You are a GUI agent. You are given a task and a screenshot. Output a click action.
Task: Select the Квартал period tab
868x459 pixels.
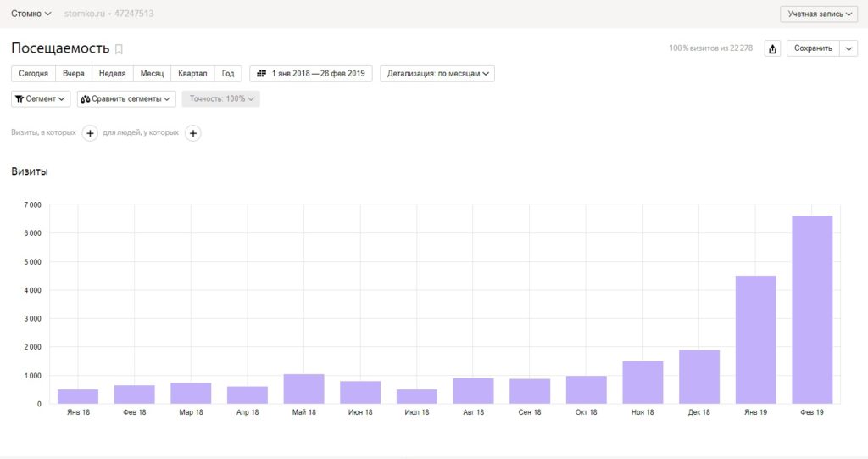point(192,73)
